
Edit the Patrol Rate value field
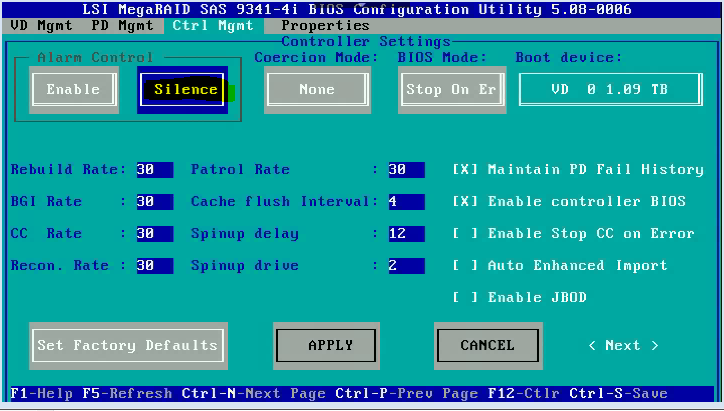[407, 169]
